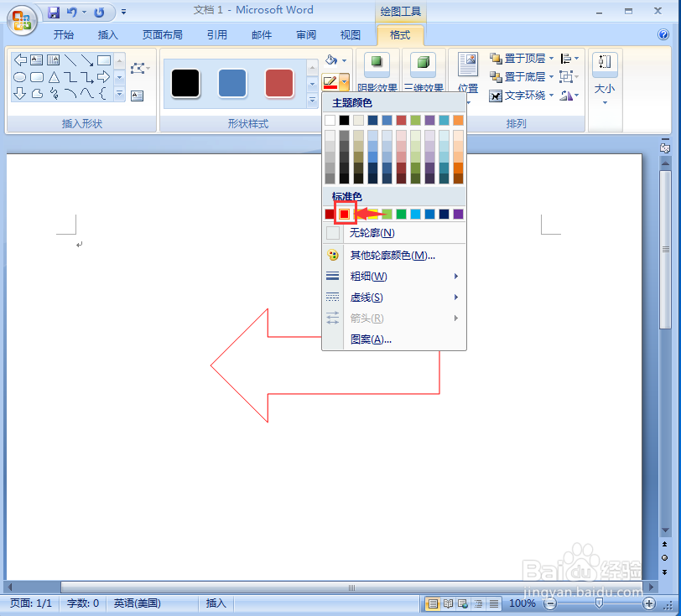Open the Weight (粗细) submenu
This screenshot has width=681, height=616.
point(394,276)
